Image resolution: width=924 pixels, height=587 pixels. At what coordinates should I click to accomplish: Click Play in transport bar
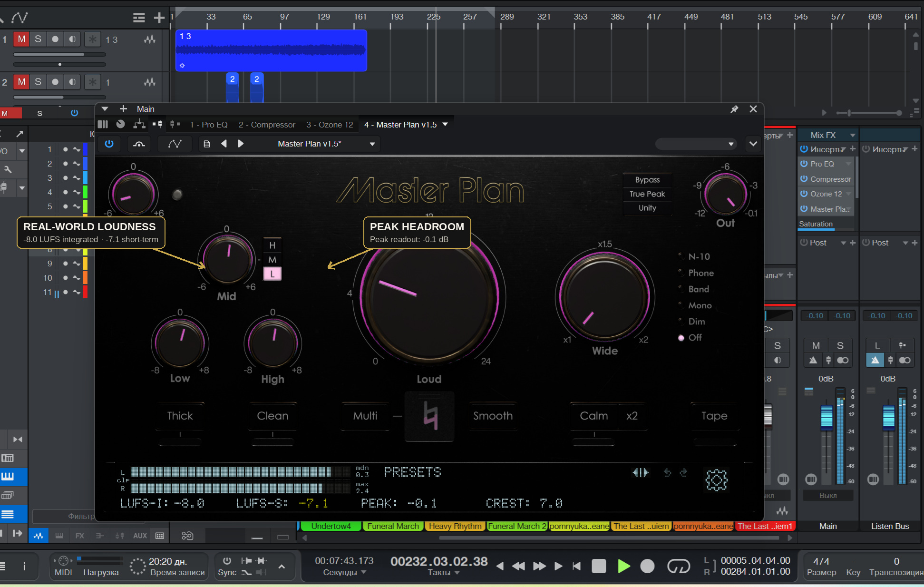623,566
